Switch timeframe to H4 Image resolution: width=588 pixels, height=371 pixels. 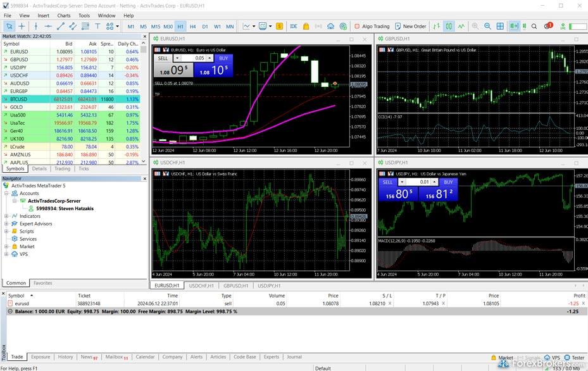click(x=192, y=26)
